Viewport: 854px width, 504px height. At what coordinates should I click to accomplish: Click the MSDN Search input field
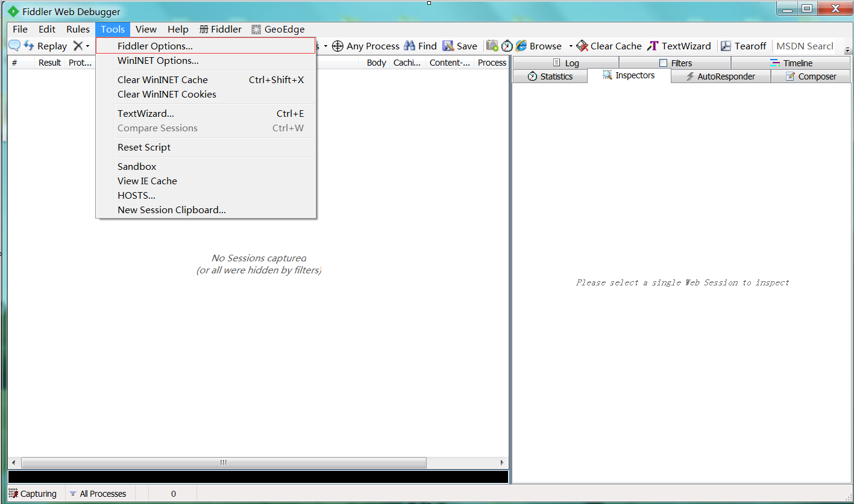[x=805, y=46]
